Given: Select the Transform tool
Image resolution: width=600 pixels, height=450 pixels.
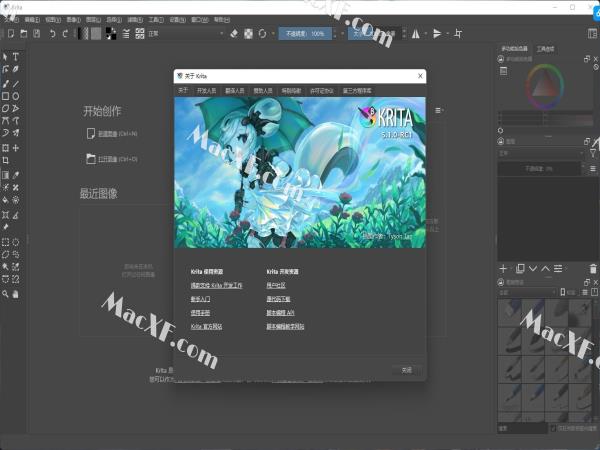Looking at the screenshot, I should click(x=5, y=148).
